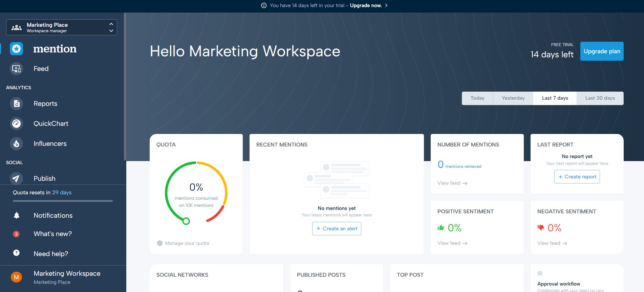The image size is (644, 292).
Task: Click the Create report button
Action: coord(577,177)
